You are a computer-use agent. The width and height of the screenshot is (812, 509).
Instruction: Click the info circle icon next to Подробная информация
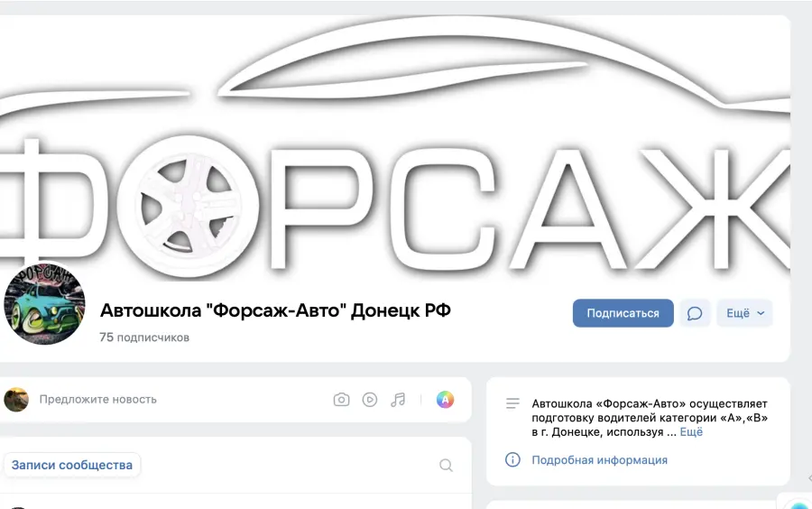[512, 459]
